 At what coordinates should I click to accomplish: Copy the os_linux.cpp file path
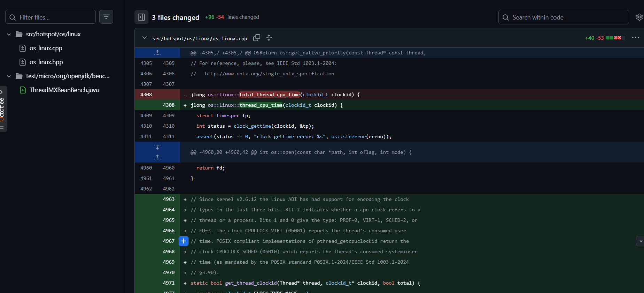(x=257, y=38)
